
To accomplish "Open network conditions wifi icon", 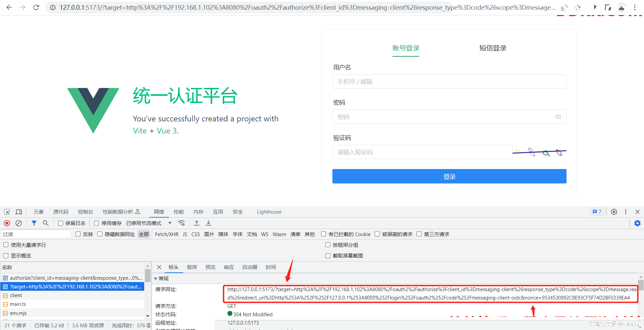I will click(x=181, y=223).
